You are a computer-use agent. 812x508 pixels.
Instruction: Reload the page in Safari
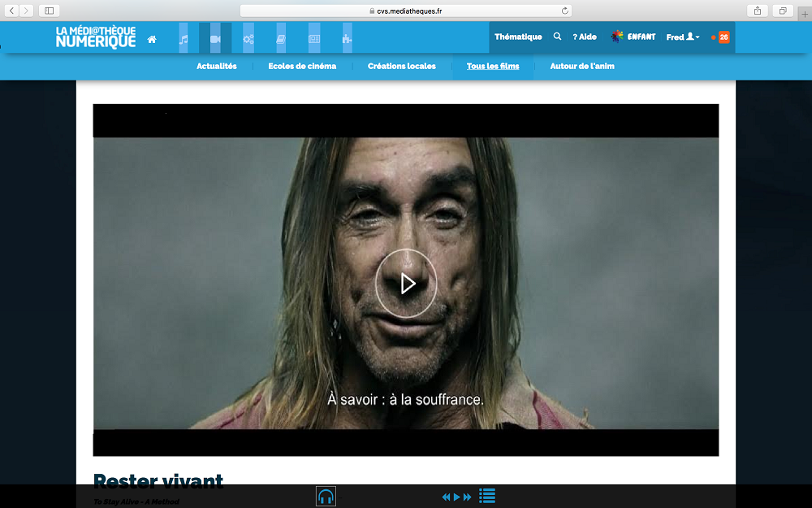564,11
